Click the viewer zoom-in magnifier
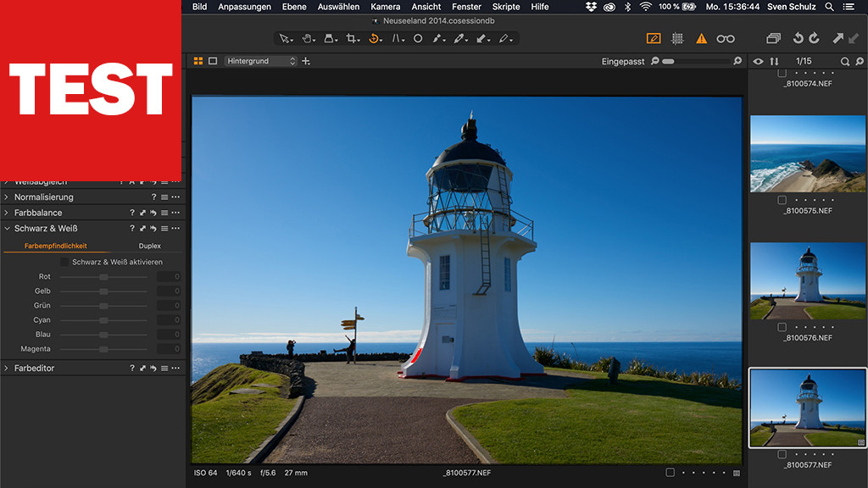The image size is (868, 488). tap(737, 61)
